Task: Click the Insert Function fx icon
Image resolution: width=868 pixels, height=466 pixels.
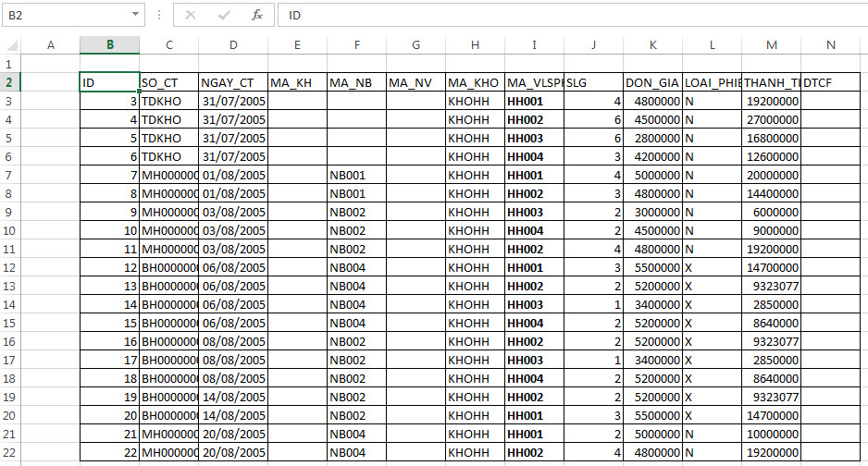Action: pos(257,16)
